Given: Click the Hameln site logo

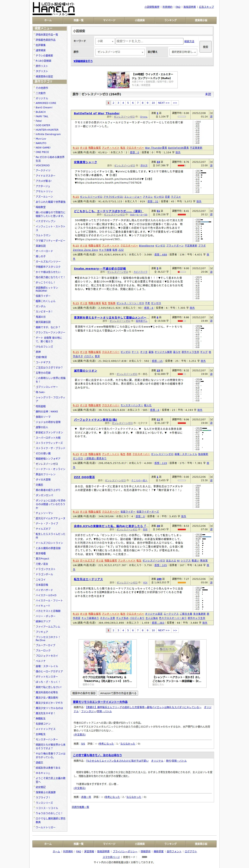Looking at the screenshot, I should pos(54,8).
